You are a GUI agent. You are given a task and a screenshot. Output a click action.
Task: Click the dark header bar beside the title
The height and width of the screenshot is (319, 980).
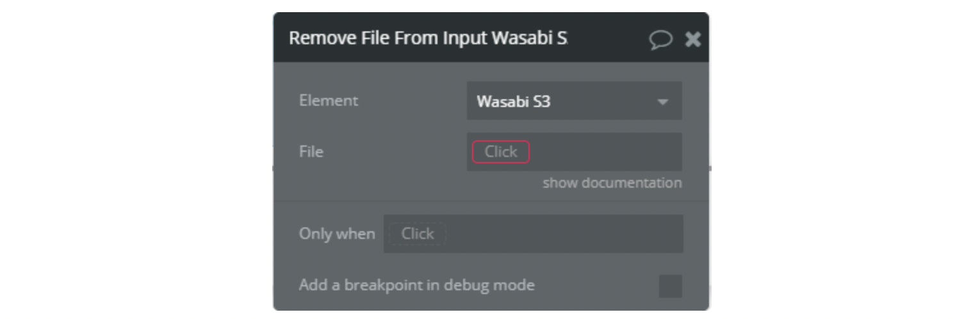pos(607,38)
